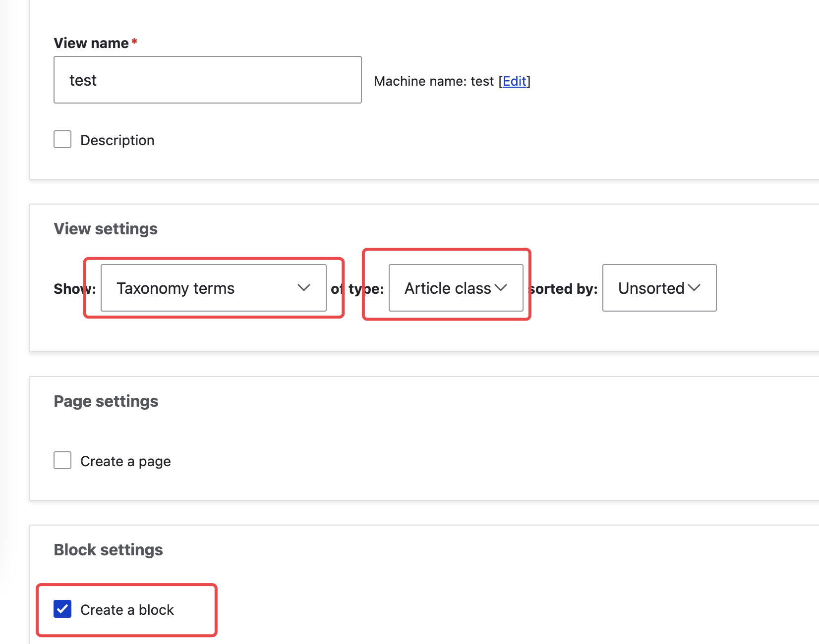
Task: Click the "sorted by:" label
Action: [x=563, y=288]
